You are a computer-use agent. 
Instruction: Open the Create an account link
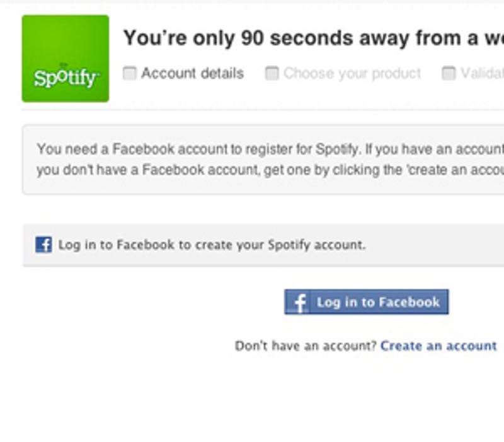(438, 346)
